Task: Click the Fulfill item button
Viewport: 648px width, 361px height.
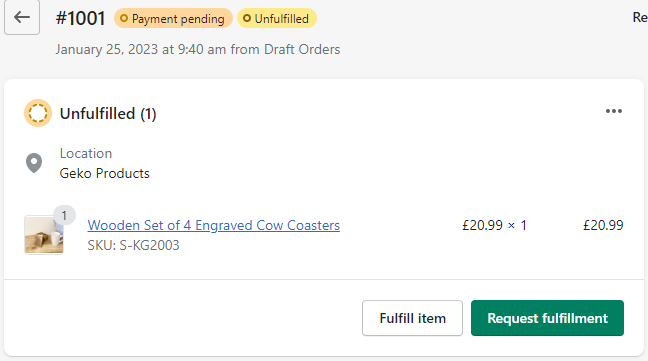Action: coord(412,318)
